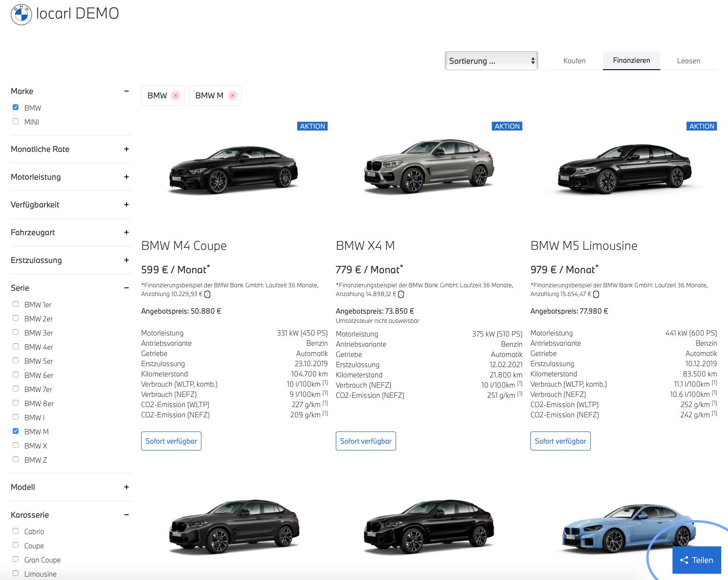
Task: Enable the MINI brand checkbox
Action: pos(16,121)
